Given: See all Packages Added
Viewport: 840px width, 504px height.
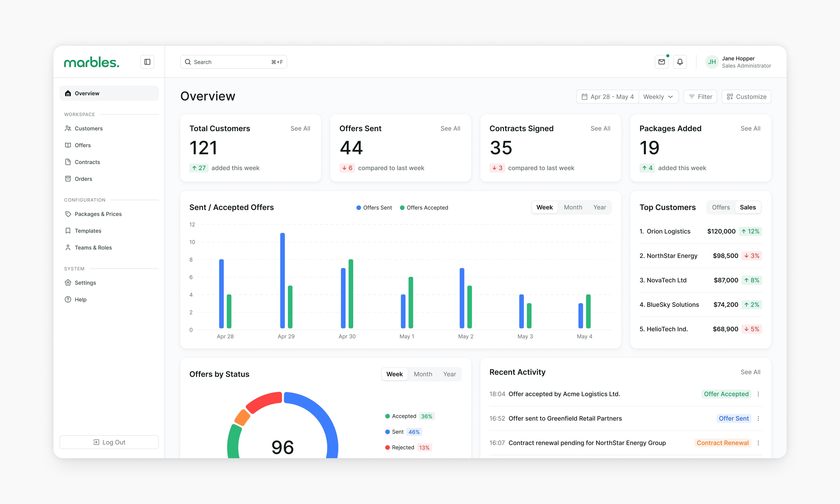Looking at the screenshot, I should click(x=750, y=128).
